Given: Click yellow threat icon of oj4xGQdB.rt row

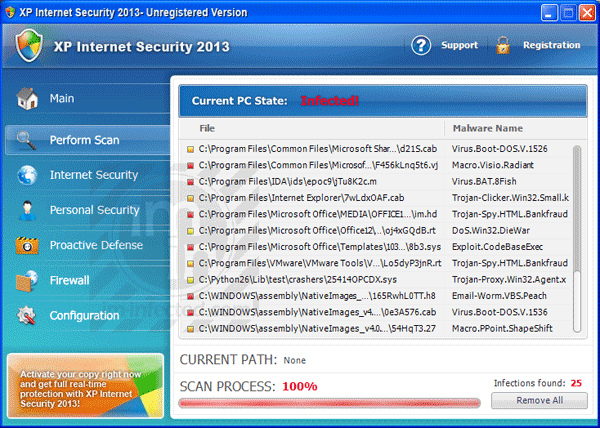Looking at the screenshot, I should click(190, 231).
